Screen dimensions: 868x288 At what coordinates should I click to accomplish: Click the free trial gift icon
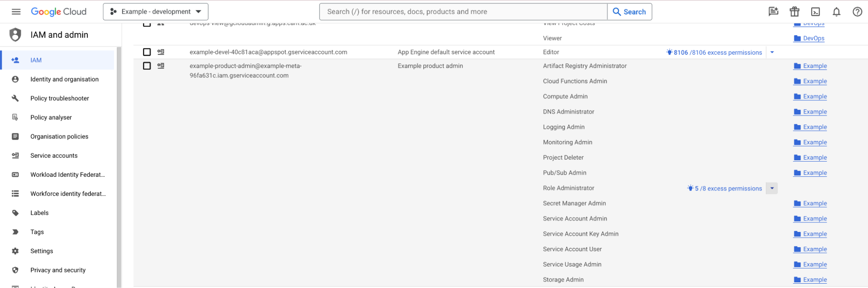tap(794, 12)
